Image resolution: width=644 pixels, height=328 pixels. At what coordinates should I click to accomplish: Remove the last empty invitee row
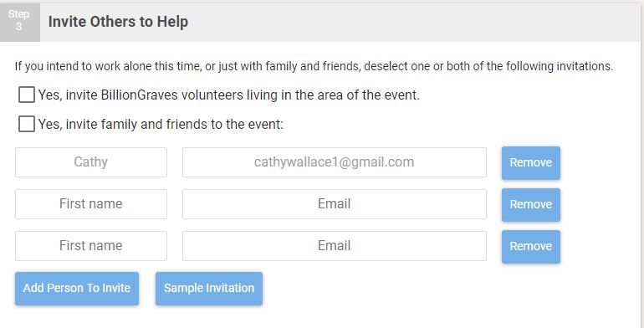click(530, 247)
